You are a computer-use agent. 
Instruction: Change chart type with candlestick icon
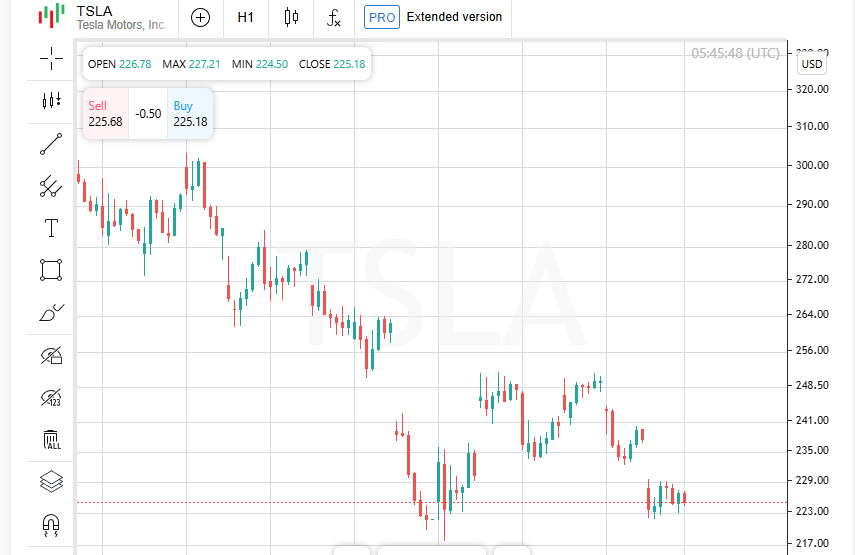coord(291,17)
